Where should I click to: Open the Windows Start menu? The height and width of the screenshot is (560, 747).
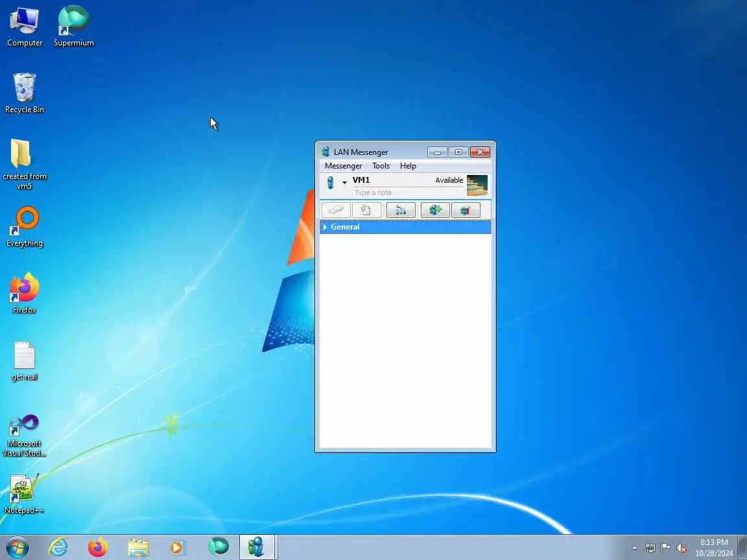tap(17, 547)
